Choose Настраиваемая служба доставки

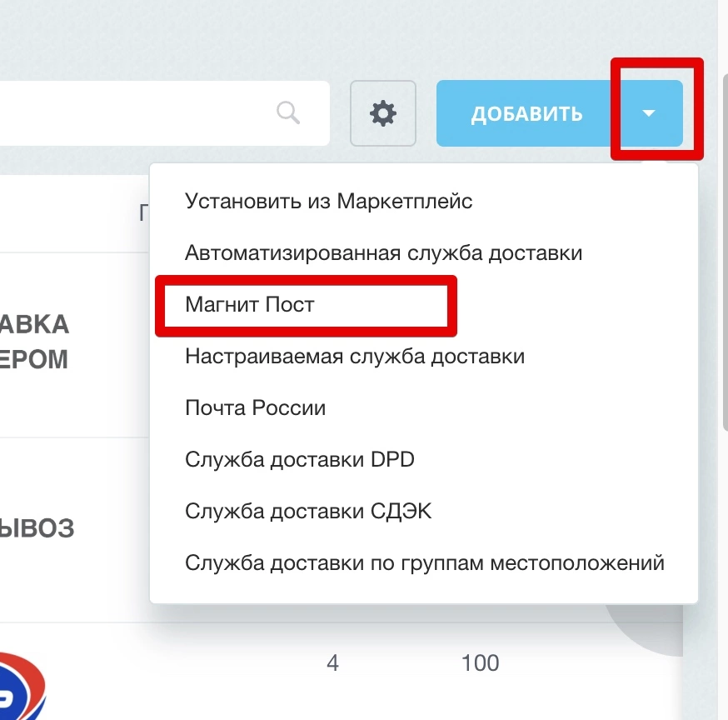pos(354,356)
